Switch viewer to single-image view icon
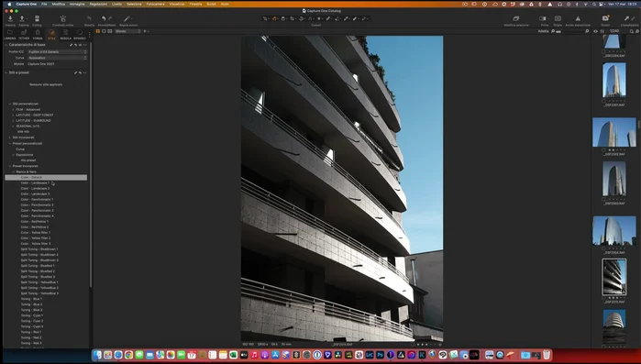Viewport: 641px width, 364px height. point(104,31)
